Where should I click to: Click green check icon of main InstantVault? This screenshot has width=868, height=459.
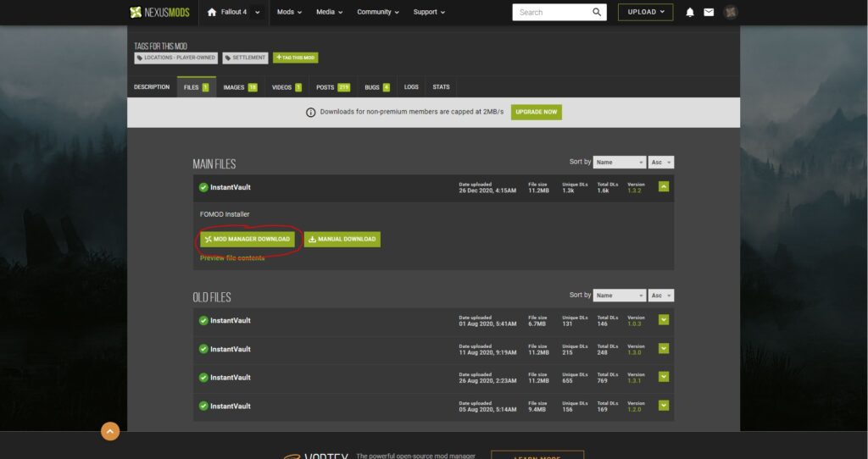[x=203, y=187]
